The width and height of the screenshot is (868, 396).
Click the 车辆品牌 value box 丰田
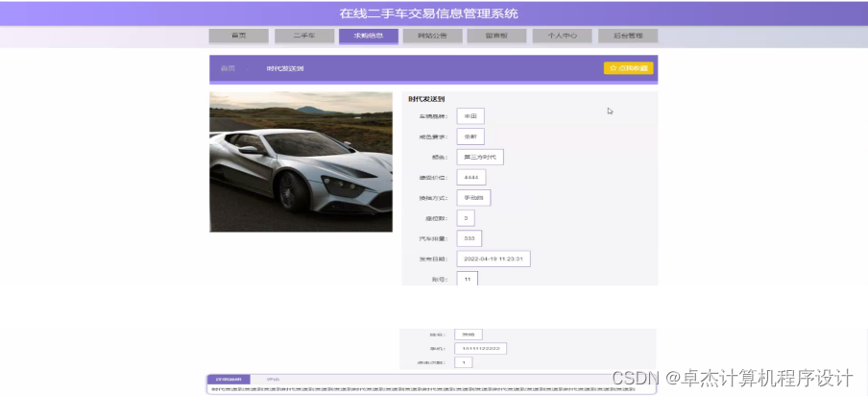point(470,115)
